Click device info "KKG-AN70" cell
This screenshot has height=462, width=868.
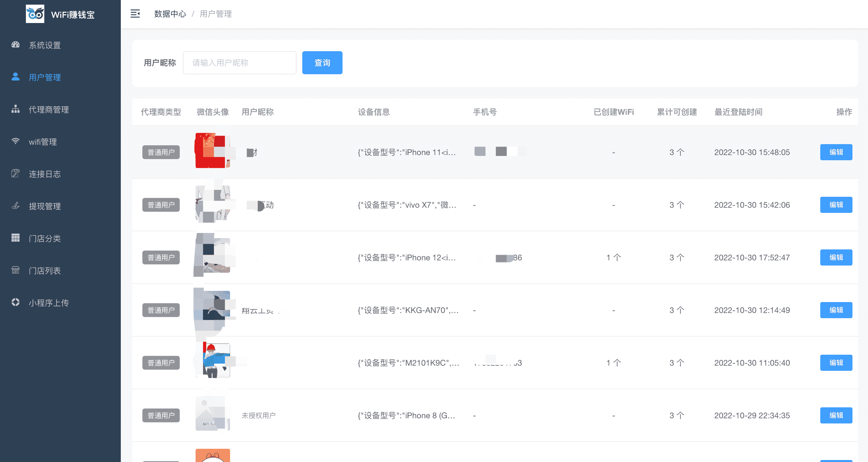click(408, 310)
